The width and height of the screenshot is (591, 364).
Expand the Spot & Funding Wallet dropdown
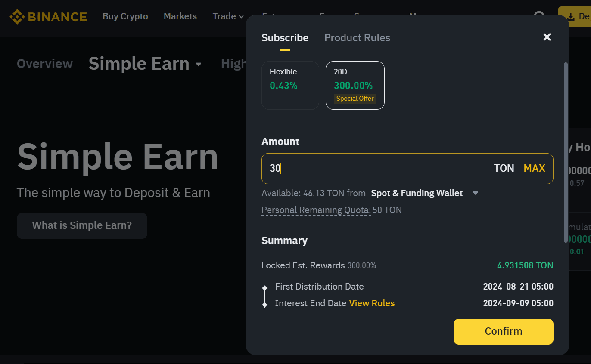476,193
